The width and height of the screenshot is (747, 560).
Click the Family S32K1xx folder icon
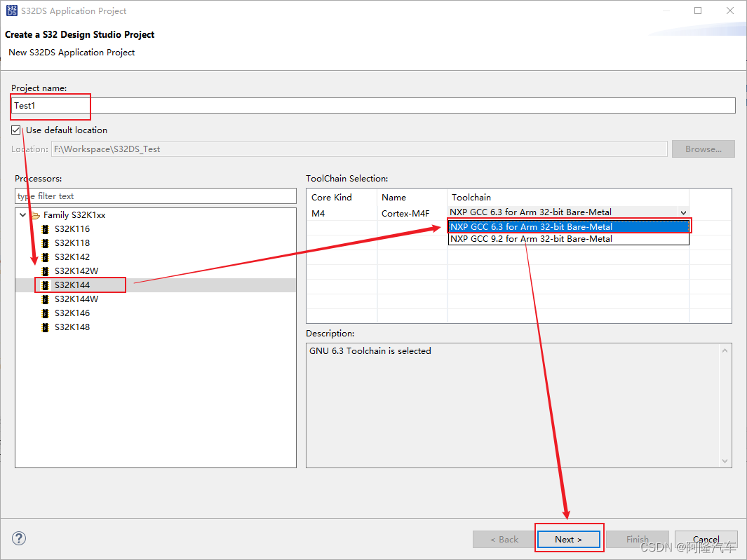[35, 215]
